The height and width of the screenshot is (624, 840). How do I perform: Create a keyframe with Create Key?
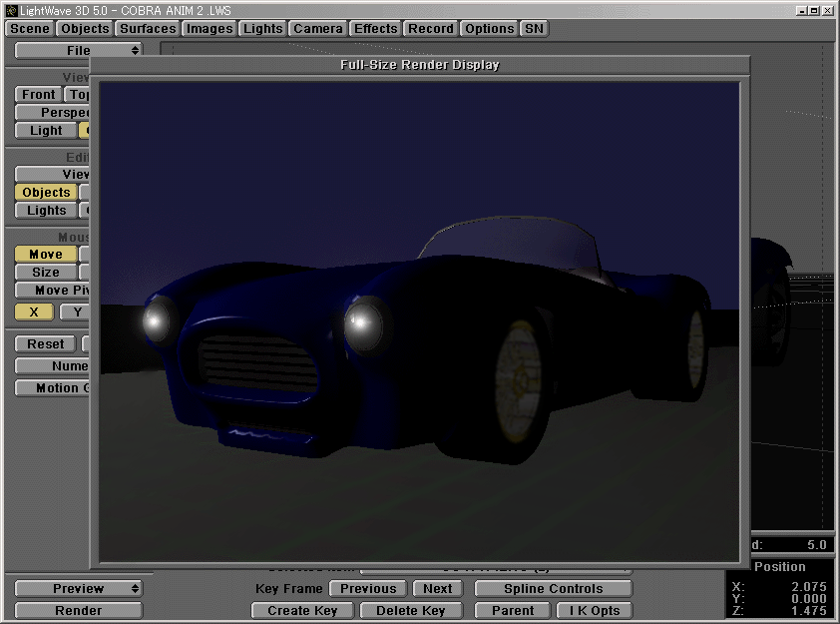click(302, 610)
